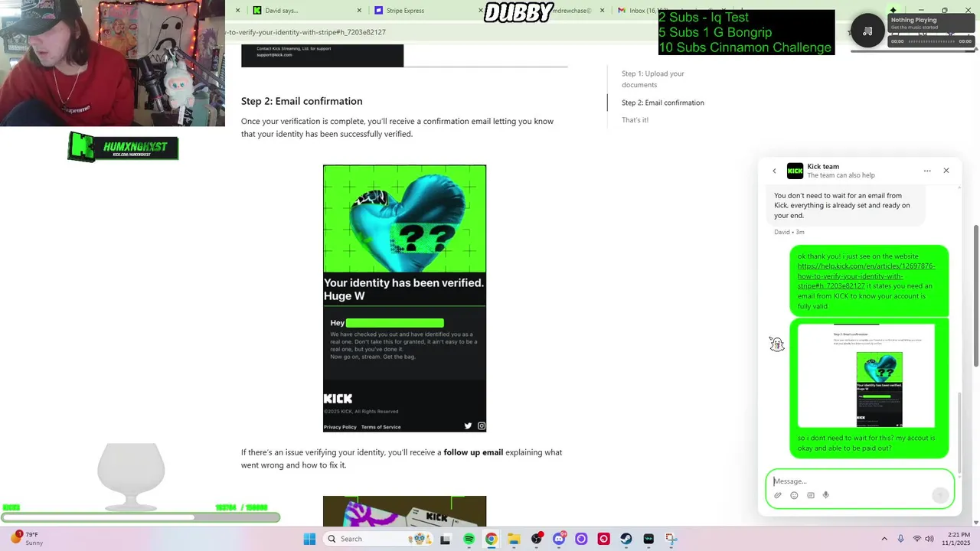Image resolution: width=980 pixels, height=551 pixels.
Task: Close the Kick team chat widget
Action: click(x=946, y=171)
